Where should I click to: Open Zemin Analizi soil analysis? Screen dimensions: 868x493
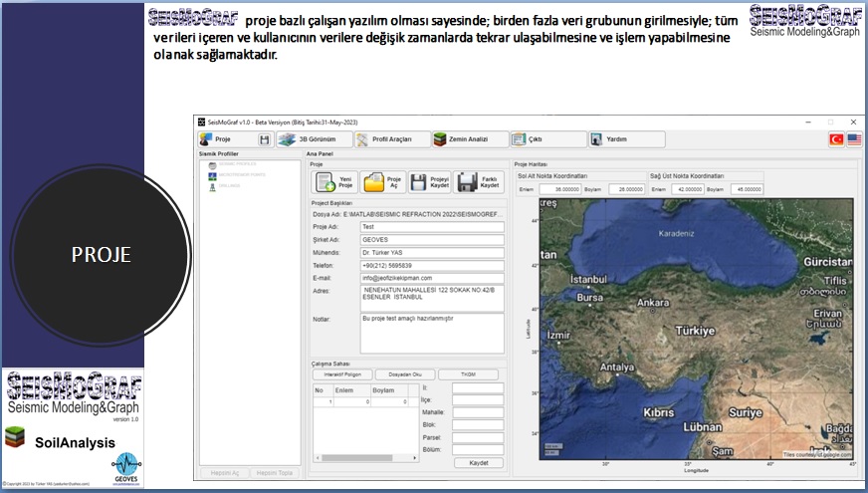(470, 139)
